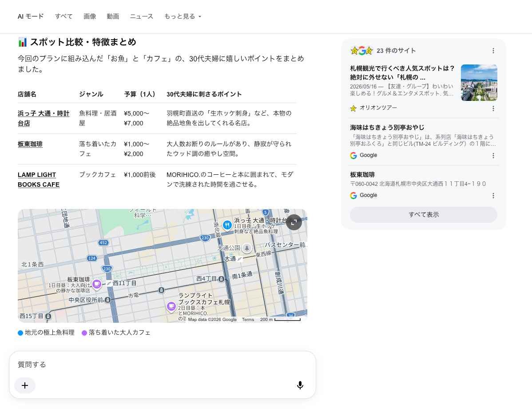Image resolution: width=532 pixels, height=409 pixels.
Task: Click the 西15丁目 tram stop icon
Action: (48, 316)
